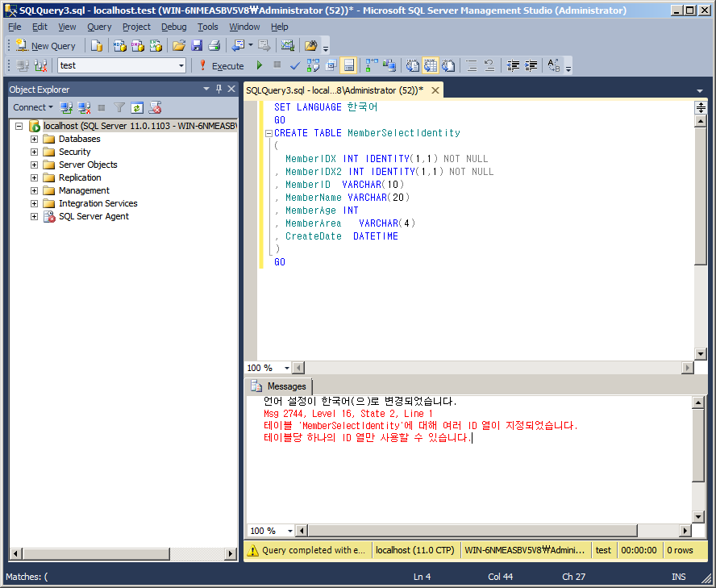Toggle Object Explorer auto-hide pin
This screenshot has width=716, height=588.
[x=219, y=89]
